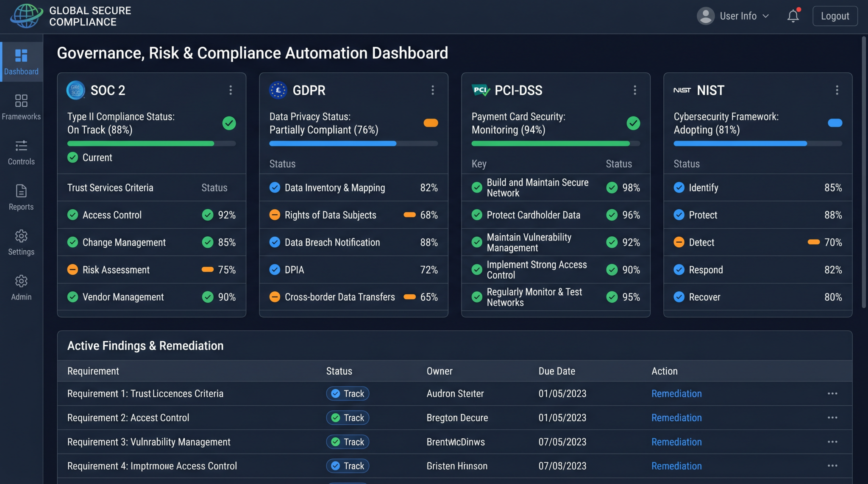Click the Respond row label in NIST
This screenshot has width=868, height=484.
[x=706, y=270]
